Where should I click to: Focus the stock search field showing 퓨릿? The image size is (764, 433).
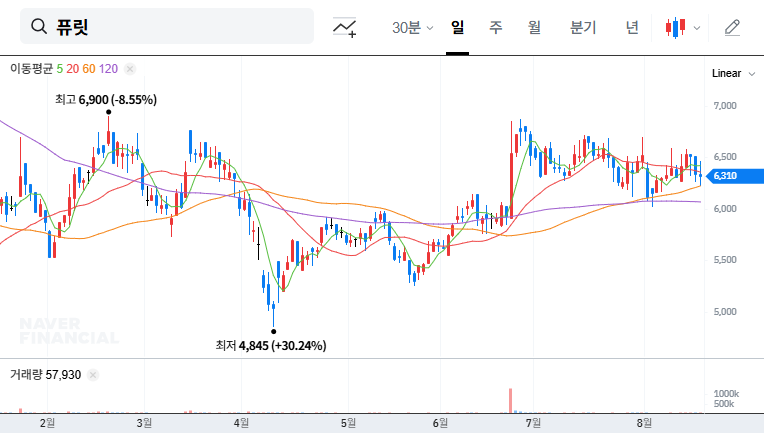click(167, 26)
